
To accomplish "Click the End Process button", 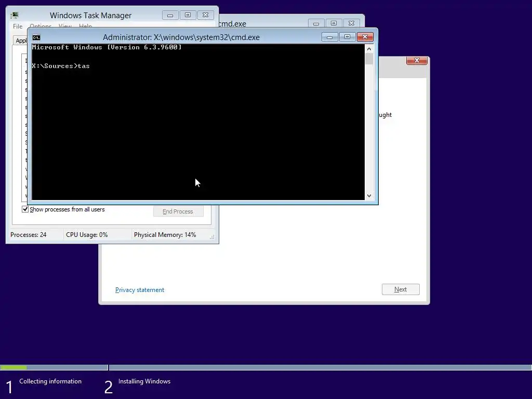I will click(x=178, y=211).
